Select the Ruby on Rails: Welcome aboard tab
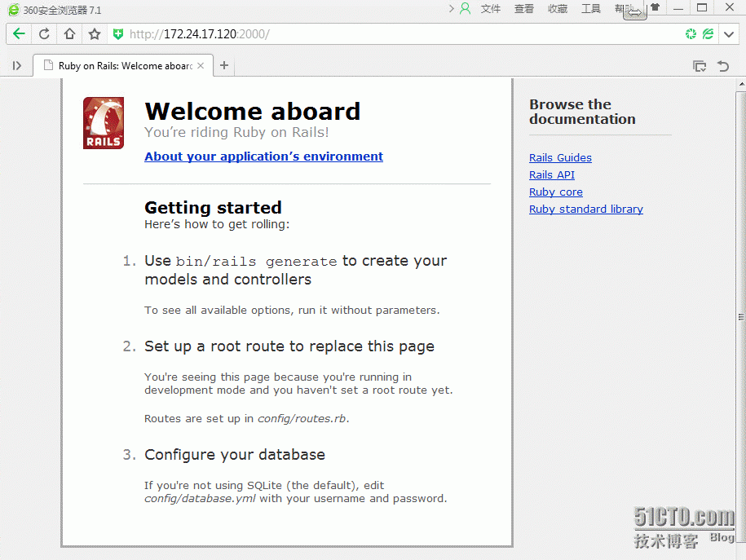The height and width of the screenshot is (560, 746). coord(124,66)
